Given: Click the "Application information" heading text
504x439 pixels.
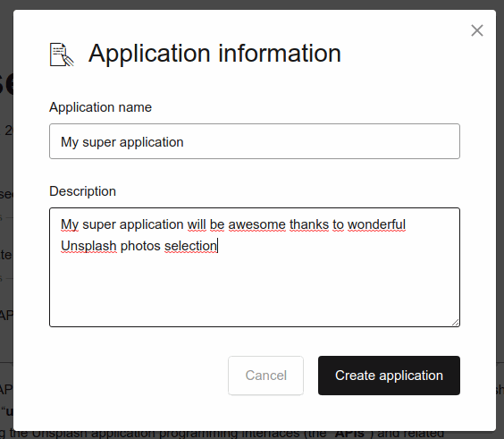Looking at the screenshot, I should tap(214, 54).
